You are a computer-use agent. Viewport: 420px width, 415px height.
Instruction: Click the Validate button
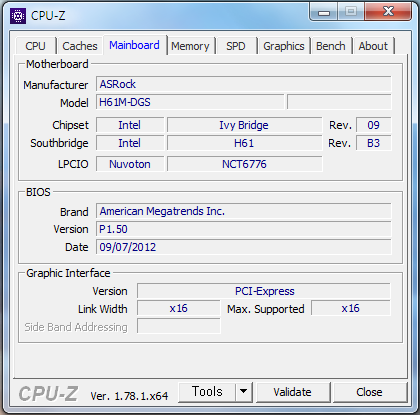pos(292,392)
